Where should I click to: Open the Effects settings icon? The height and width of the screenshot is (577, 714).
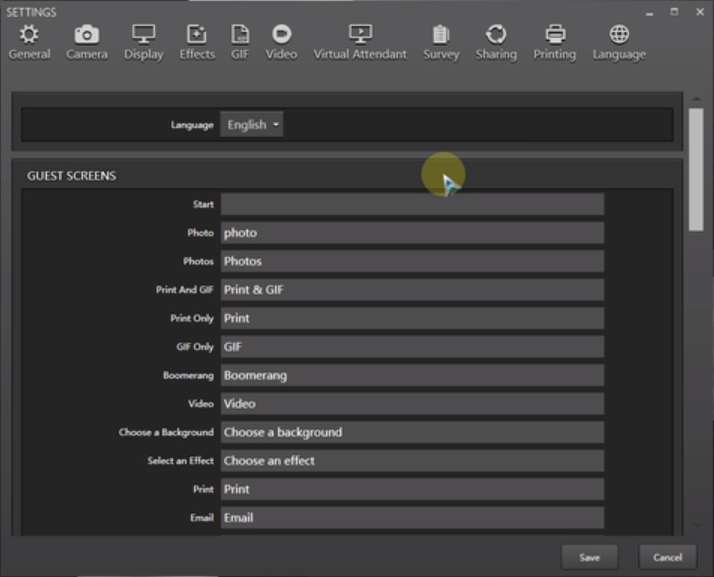[x=197, y=36]
